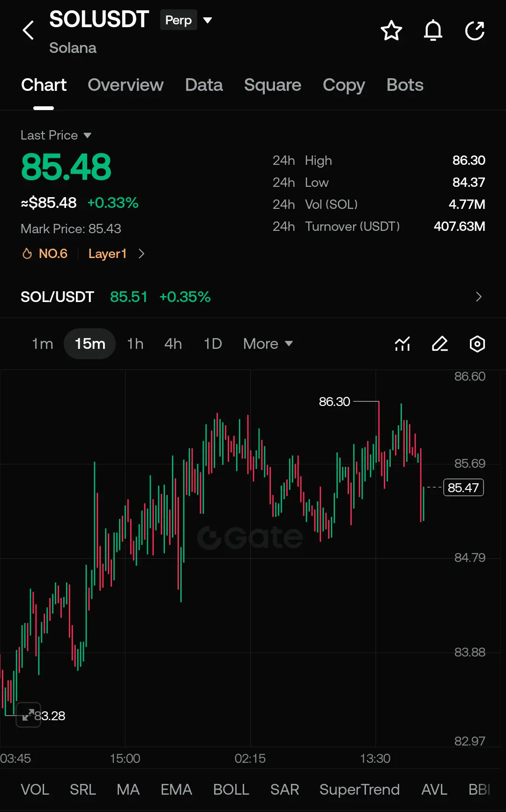The width and height of the screenshot is (506, 812).
Task: Tap the 24h High value 86.30
Action: 469,161
